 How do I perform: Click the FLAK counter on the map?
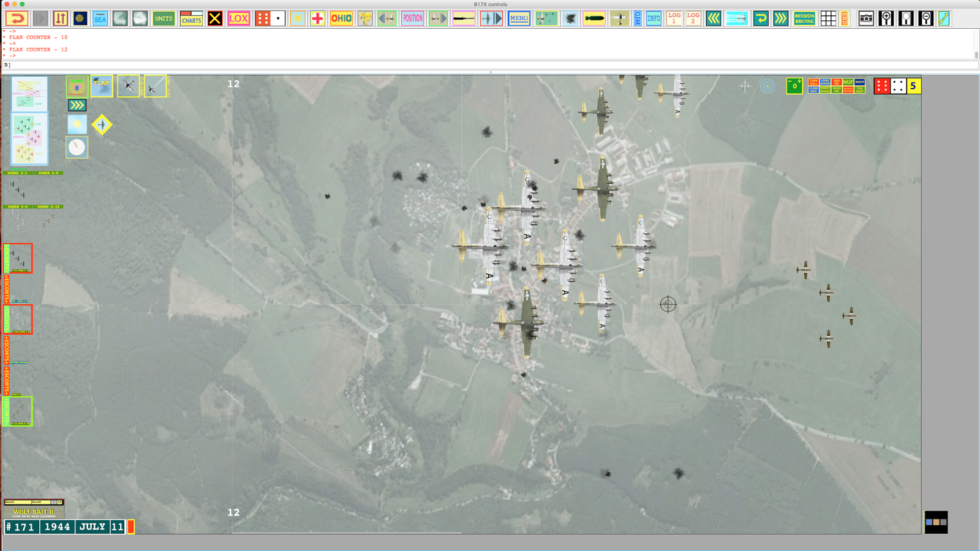click(x=102, y=86)
